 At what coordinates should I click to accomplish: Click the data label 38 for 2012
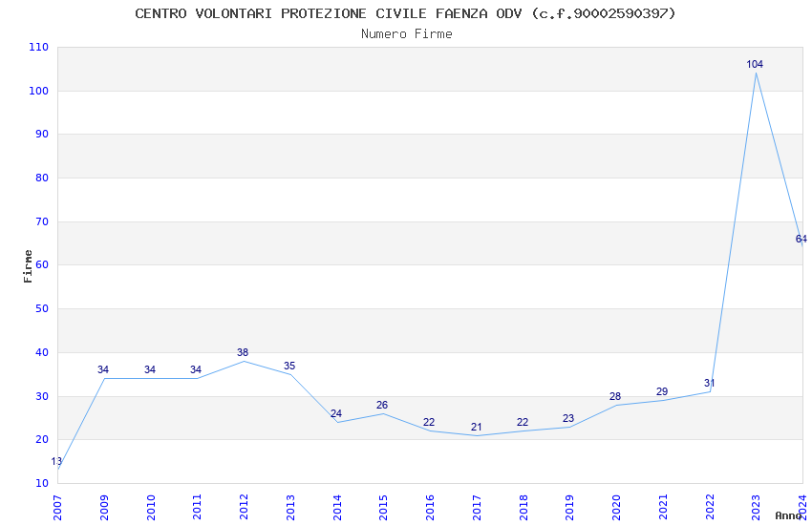click(243, 352)
